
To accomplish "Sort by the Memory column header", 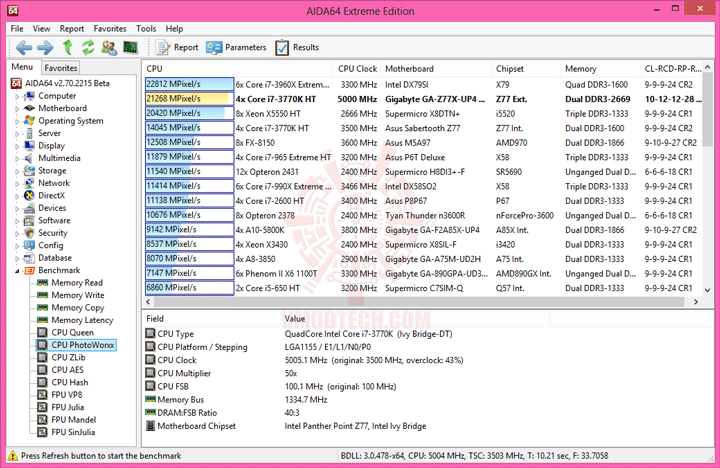I will [600, 69].
